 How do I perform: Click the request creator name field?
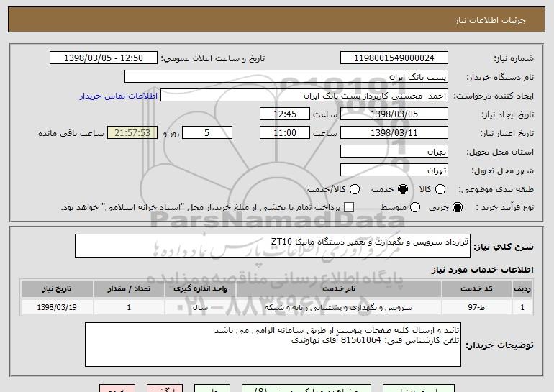coord(304,96)
